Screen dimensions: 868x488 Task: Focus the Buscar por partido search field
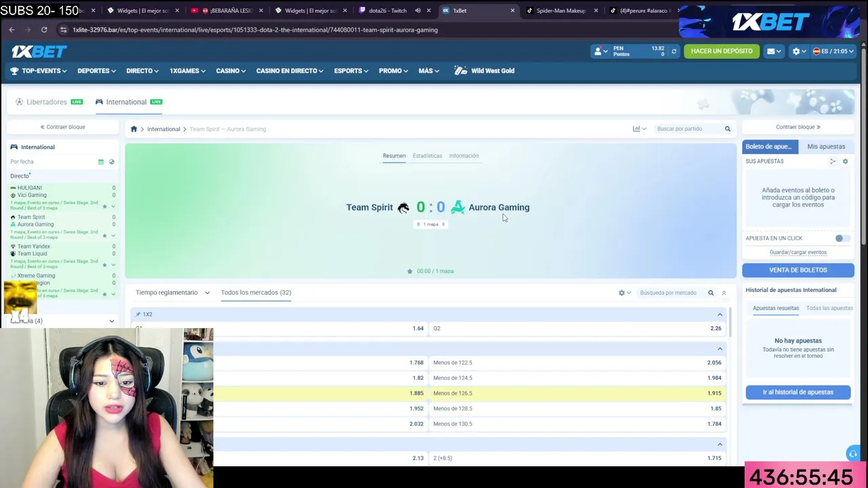[688, 129]
